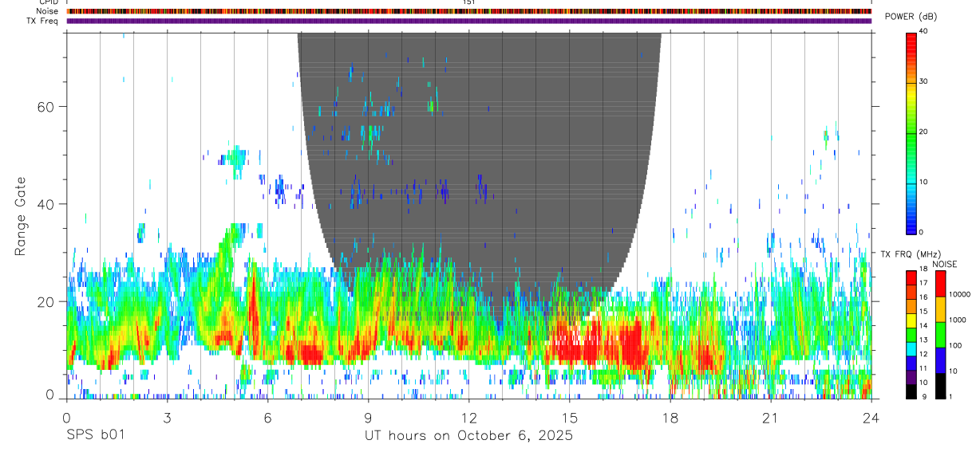This screenshot has height=452, width=980.
Task: Select the blue noise swatch above 10
Action: click(939, 360)
